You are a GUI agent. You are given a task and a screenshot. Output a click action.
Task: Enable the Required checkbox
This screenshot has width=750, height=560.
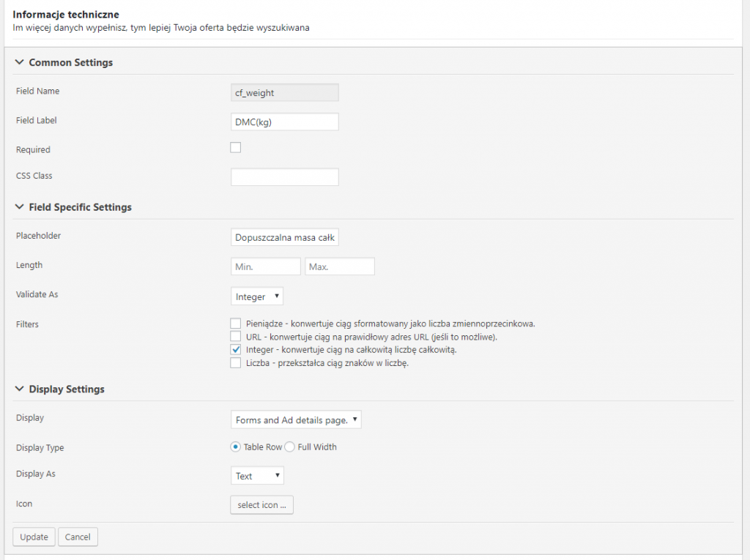235,148
